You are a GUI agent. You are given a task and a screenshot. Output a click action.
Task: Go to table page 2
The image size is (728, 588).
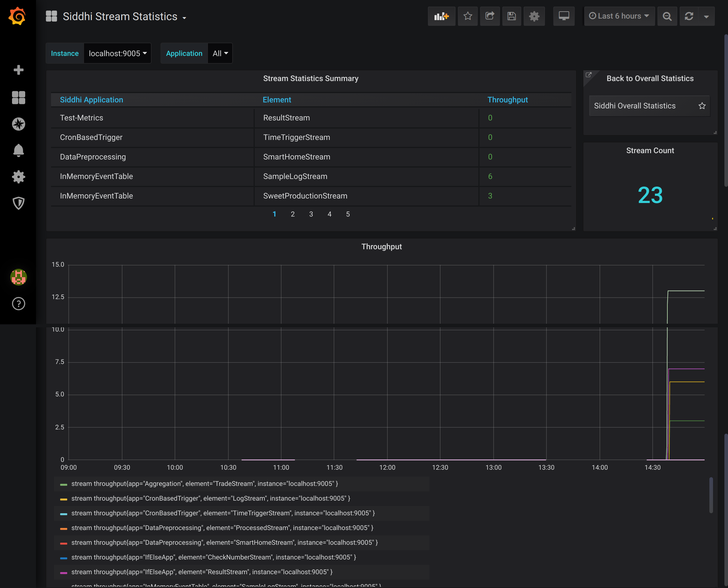coord(292,214)
